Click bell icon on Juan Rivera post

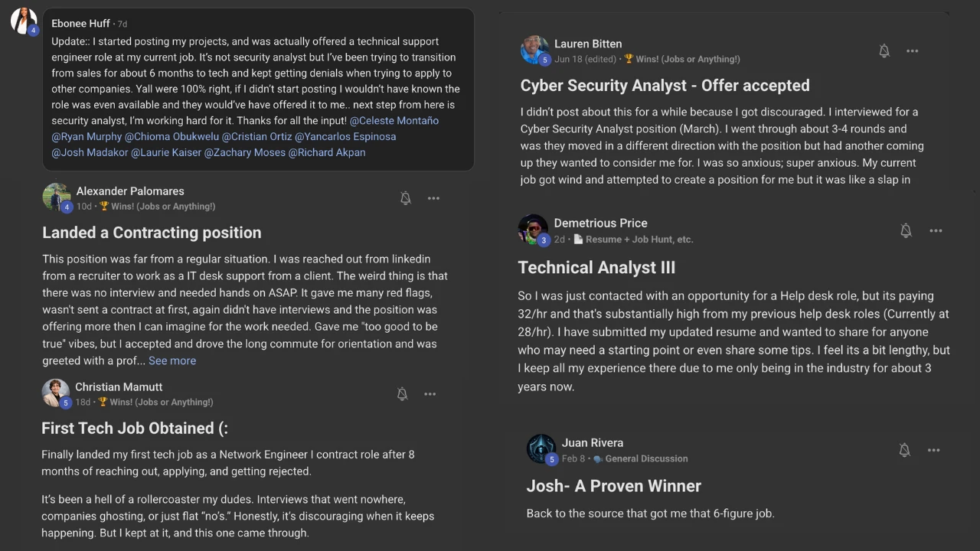(x=904, y=450)
